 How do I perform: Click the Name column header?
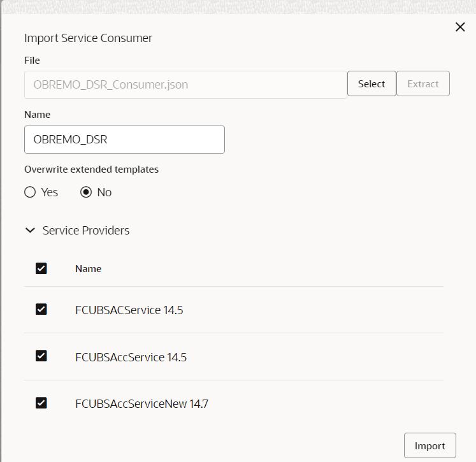tap(89, 269)
